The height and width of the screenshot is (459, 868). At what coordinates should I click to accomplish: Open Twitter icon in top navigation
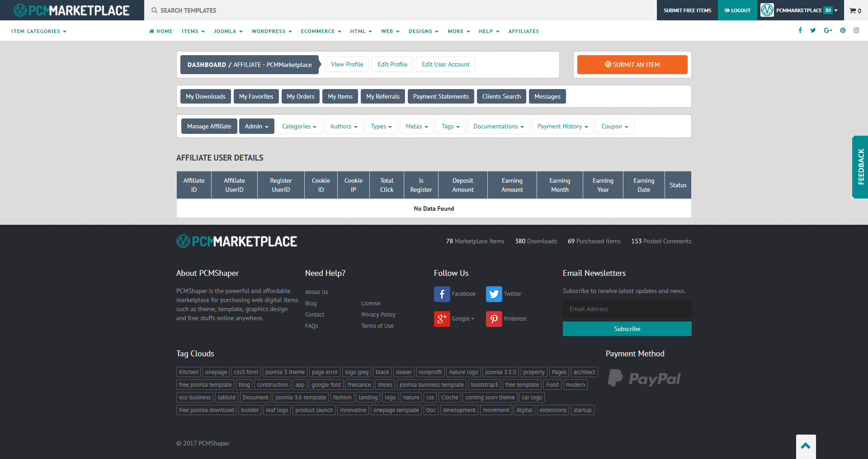813,30
